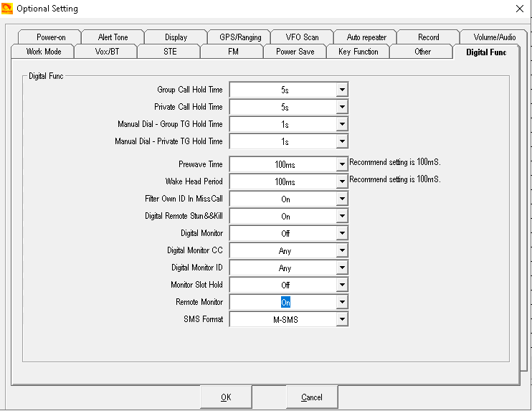Switch to the Power-on tab
532x411 pixels.
coord(51,37)
